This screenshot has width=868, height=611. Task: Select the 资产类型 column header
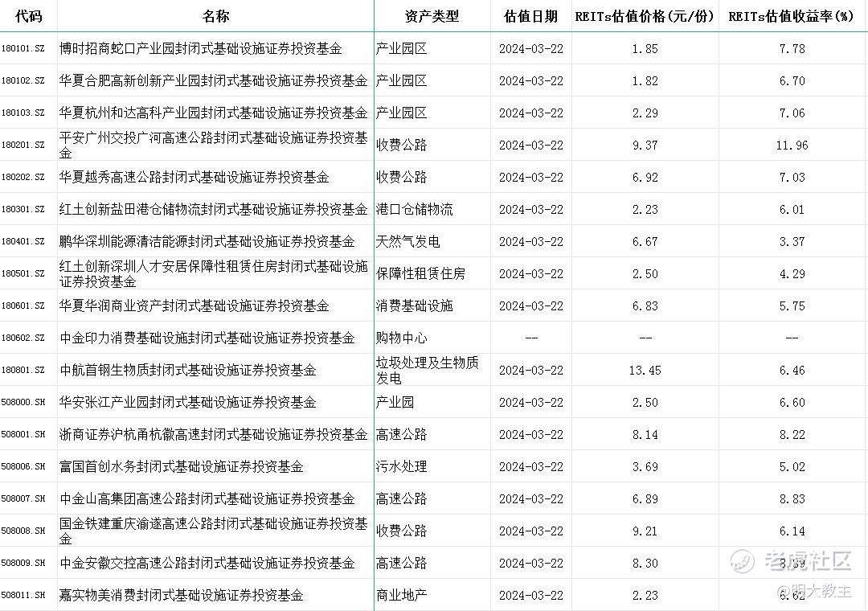(432, 16)
